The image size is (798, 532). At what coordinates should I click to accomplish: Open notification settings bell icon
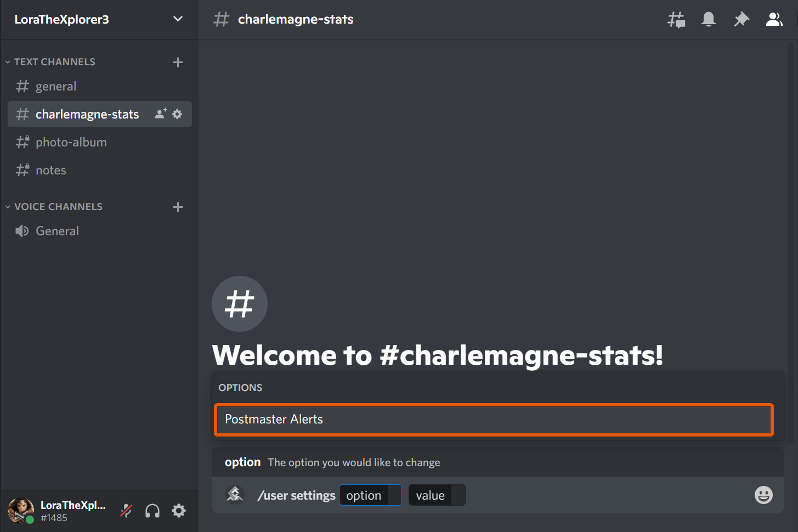pyautogui.click(x=709, y=20)
